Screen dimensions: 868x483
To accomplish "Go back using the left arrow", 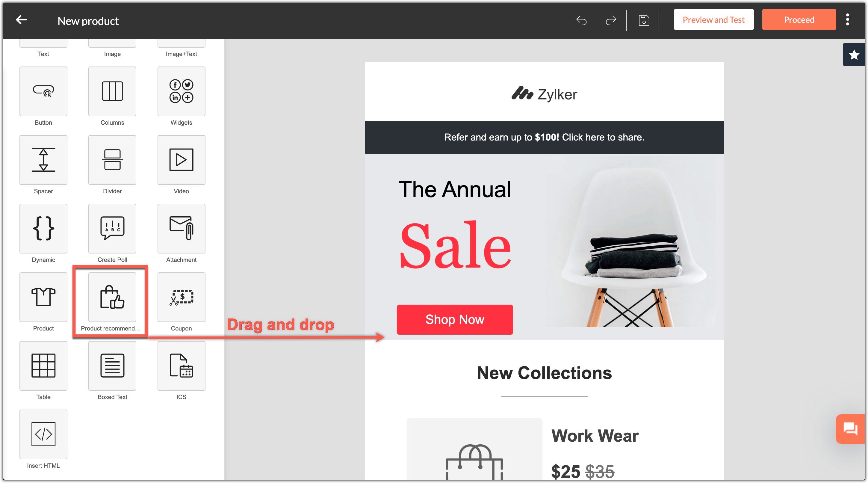I will pos(21,19).
